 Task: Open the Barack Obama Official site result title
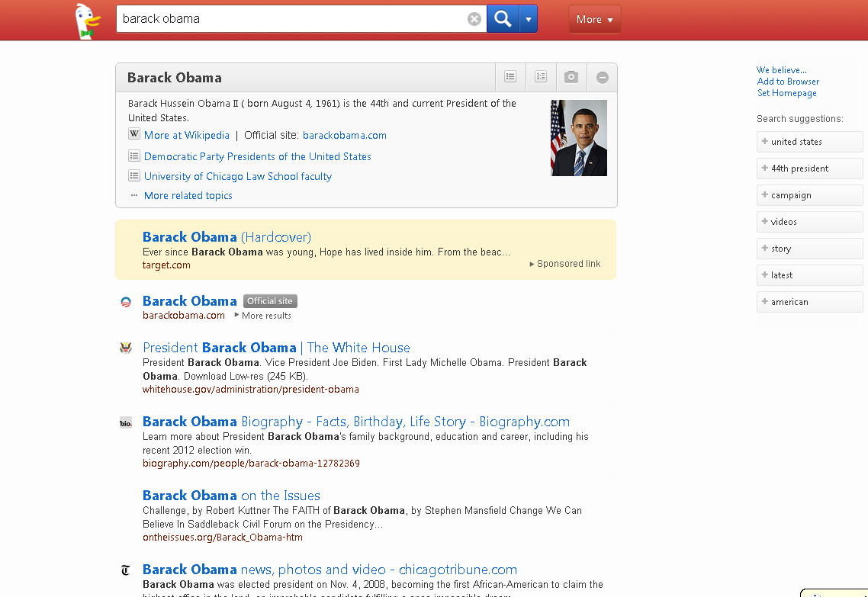pos(189,301)
